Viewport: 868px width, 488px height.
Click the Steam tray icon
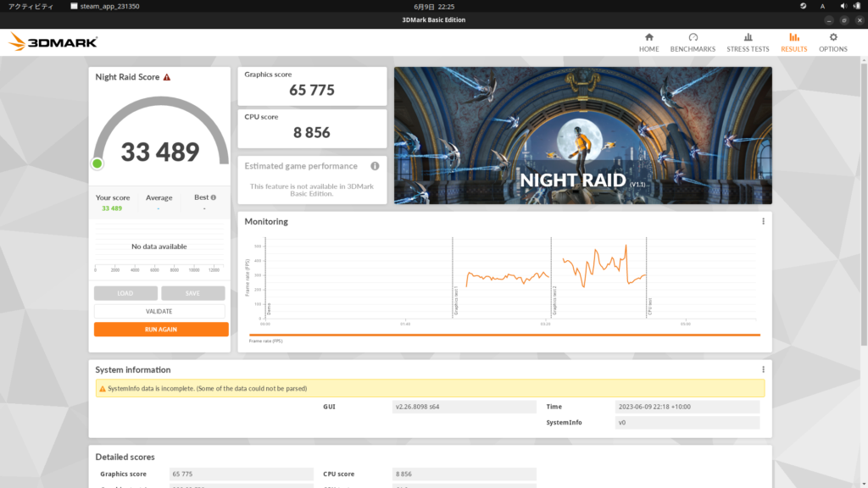(804, 7)
